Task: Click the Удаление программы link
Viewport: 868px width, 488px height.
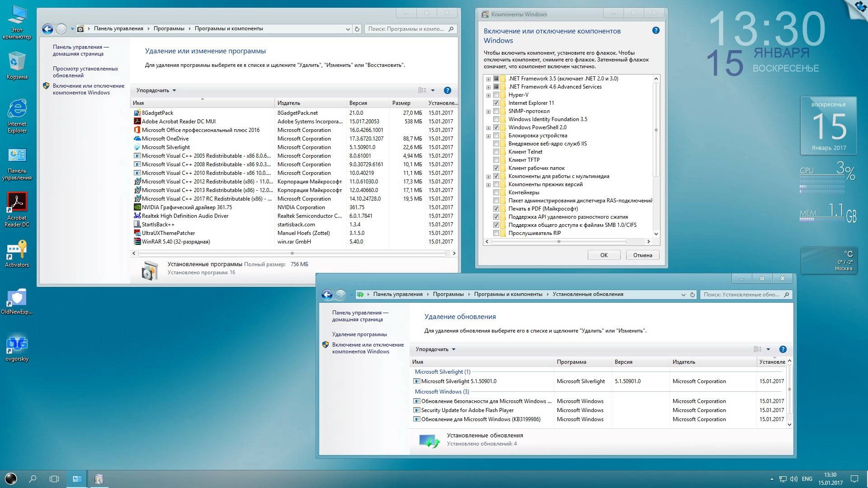Action: pos(360,334)
